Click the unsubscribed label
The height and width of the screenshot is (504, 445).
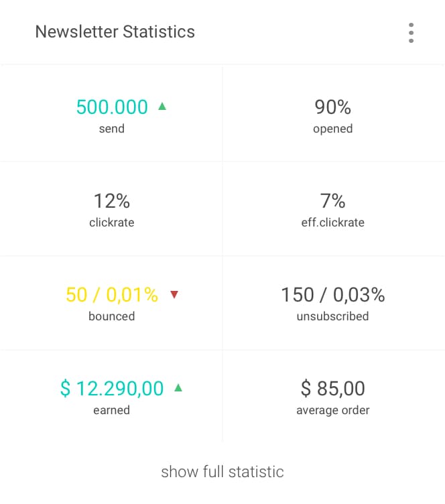coord(333,316)
